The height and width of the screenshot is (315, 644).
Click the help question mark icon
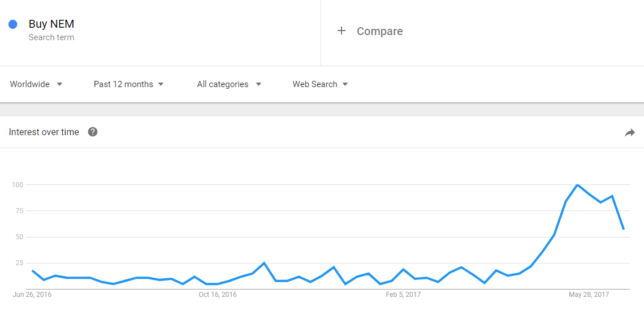coord(93,132)
